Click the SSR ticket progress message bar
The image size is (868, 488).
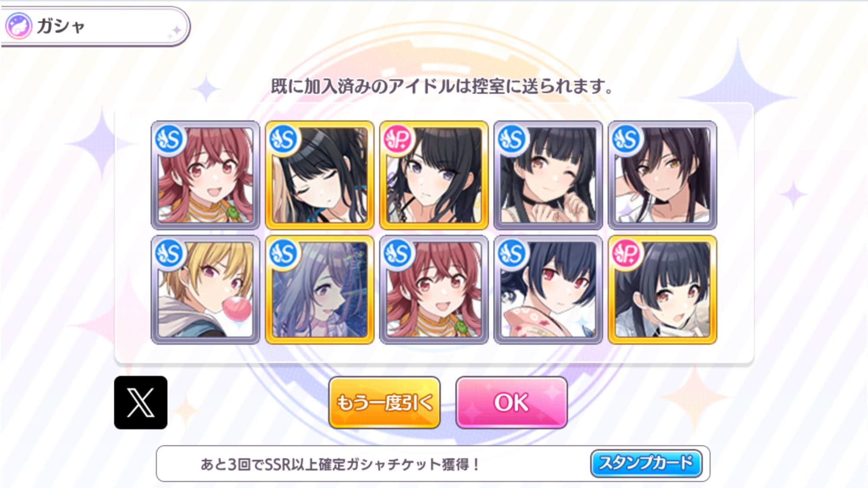click(433, 464)
